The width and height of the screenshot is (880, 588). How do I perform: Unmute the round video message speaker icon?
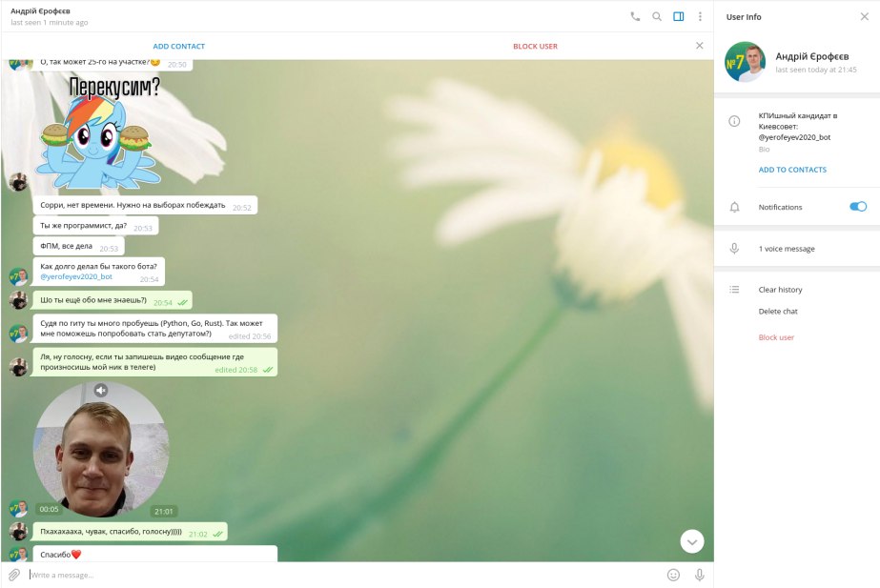[x=101, y=391]
